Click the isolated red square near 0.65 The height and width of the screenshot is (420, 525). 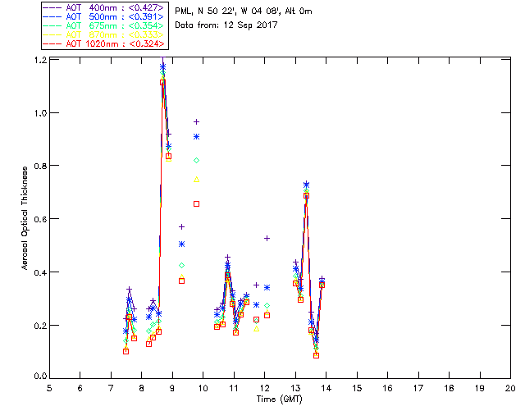tap(197, 203)
